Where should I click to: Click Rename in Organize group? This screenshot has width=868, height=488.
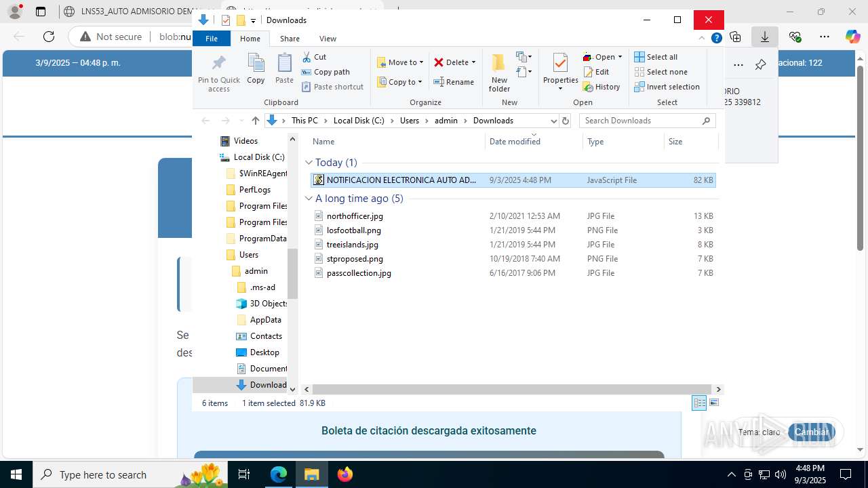click(x=454, y=82)
